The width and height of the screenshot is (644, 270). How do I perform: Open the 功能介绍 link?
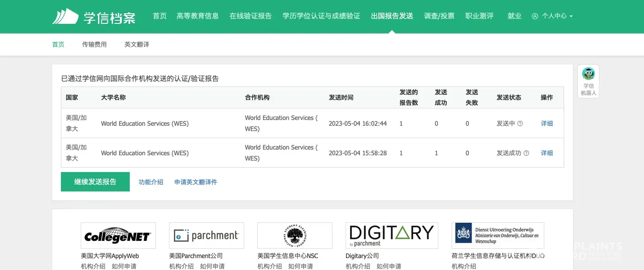151,182
